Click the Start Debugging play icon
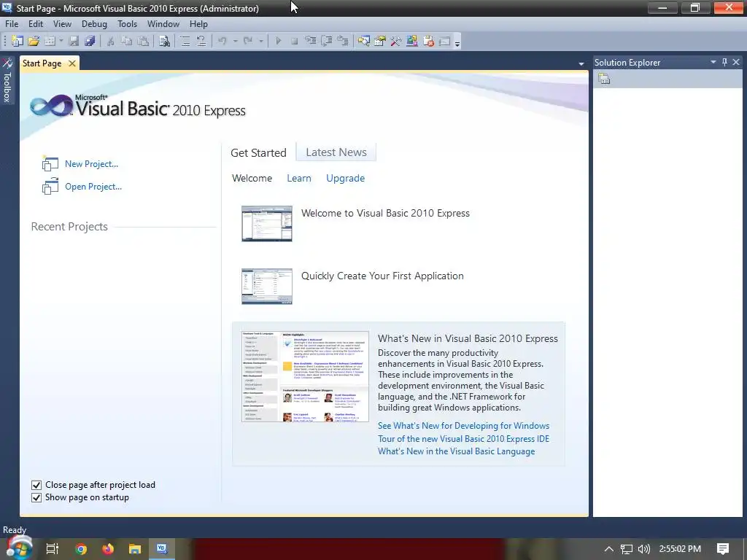Image resolution: width=747 pixels, height=560 pixels. point(278,41)
